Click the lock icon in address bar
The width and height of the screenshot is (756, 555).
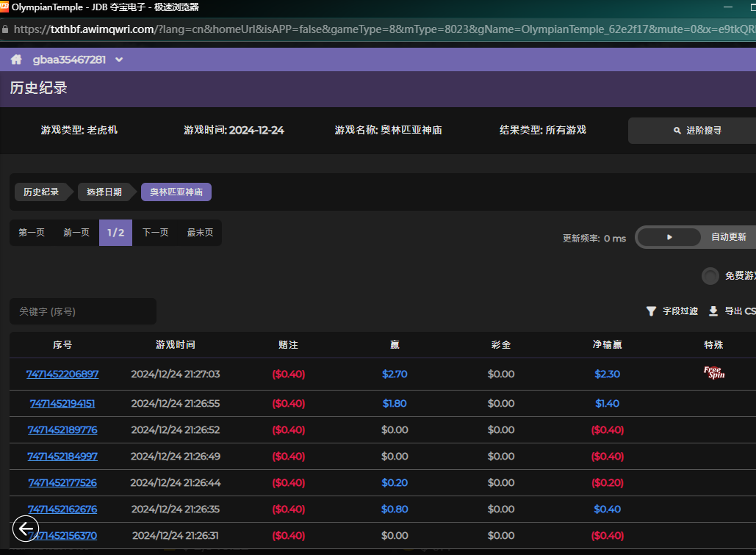(x=6, y=29)
